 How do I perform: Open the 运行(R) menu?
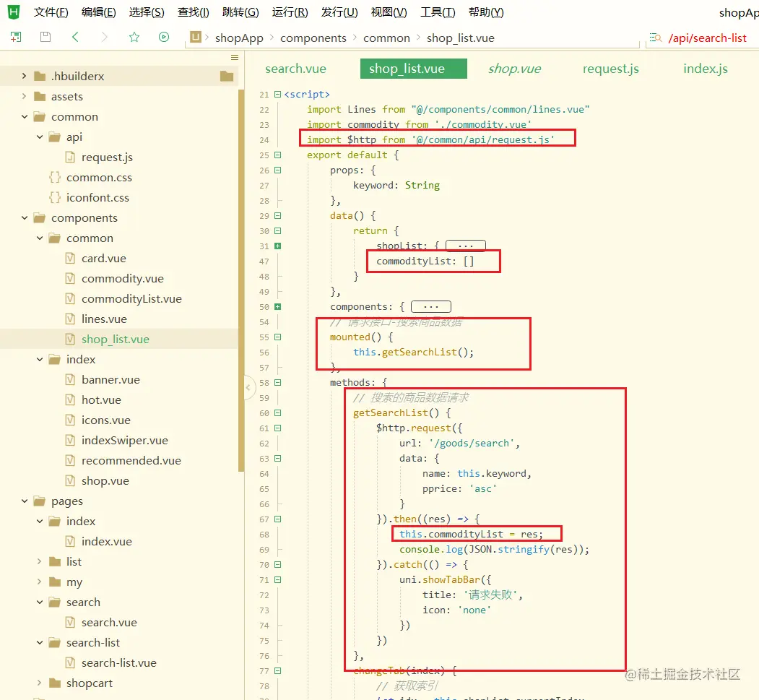click(290, 12)
